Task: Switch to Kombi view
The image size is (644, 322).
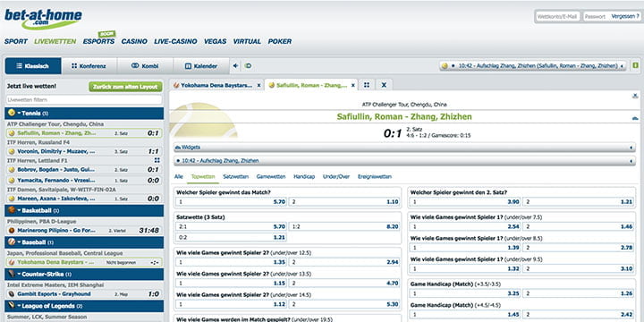Action: pos(145,65)
